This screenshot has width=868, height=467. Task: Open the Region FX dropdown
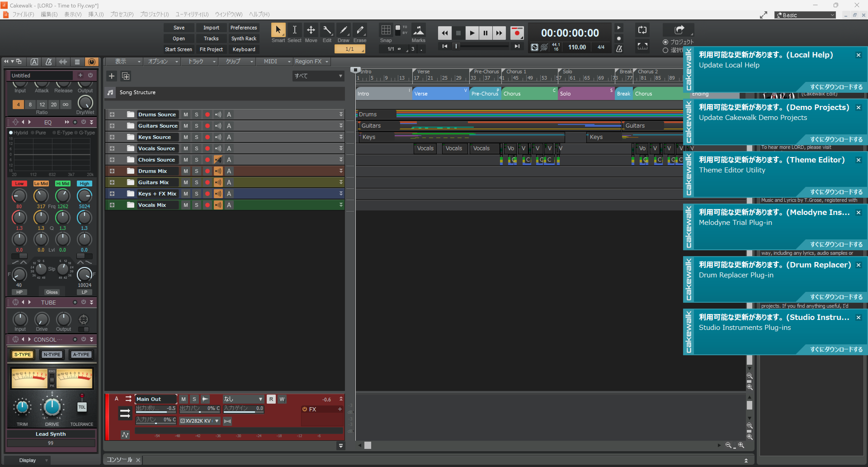point(312,61)
